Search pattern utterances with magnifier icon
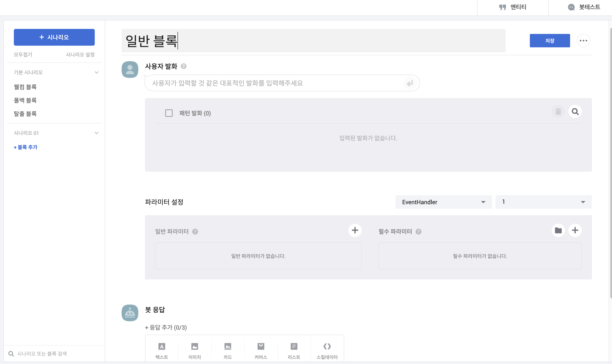Image resolution: width=612 pixels, height=364 pixels. pyautogui.click(x=575, y=112)
